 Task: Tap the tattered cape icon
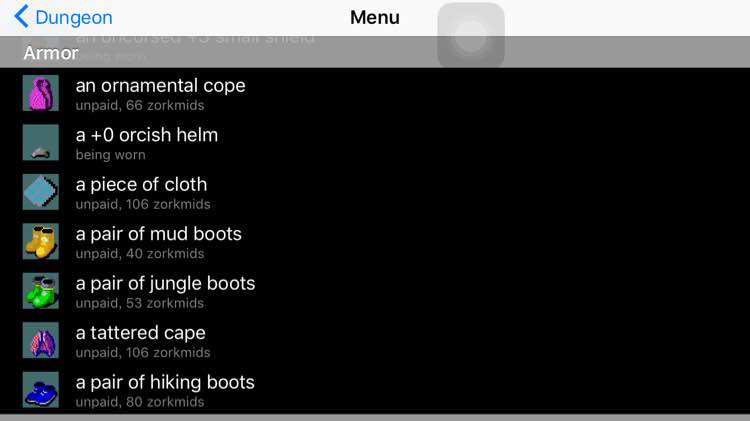[41, 340]
